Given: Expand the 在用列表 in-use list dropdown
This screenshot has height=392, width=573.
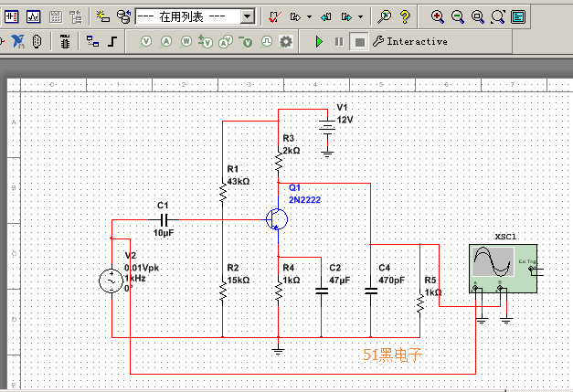Looking at the screenshot, I should point(248,16).
